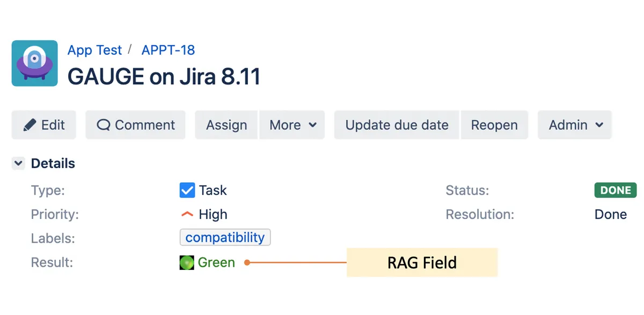This screenshot has width=644, height=315.
Task: Click the Edit button
Action: pos(44,125)
